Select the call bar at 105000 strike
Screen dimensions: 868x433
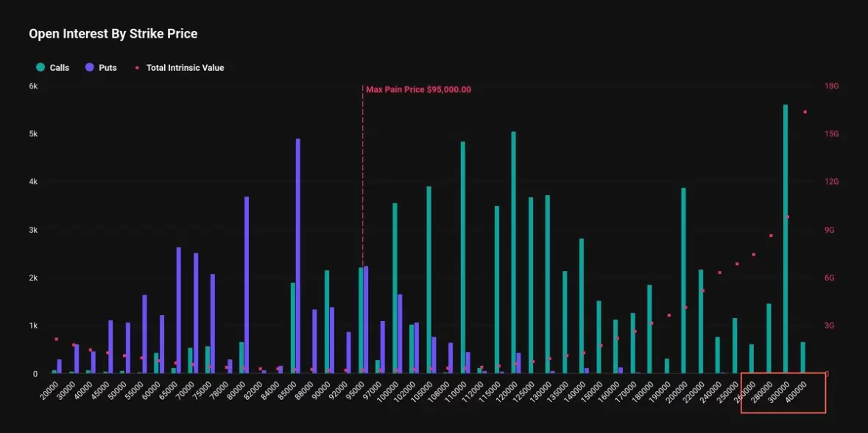click(x=429, y=280)
